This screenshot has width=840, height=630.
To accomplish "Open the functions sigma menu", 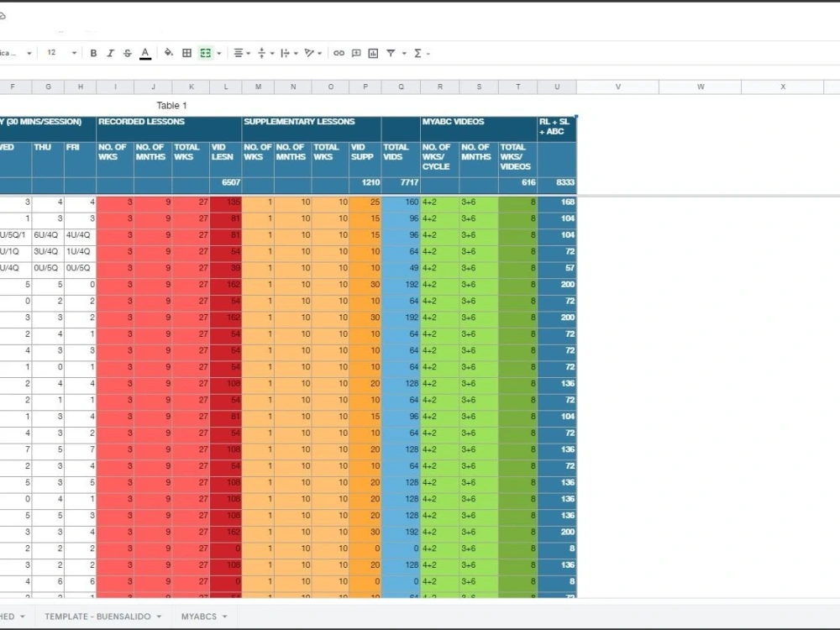I will [x=422, y=53].
